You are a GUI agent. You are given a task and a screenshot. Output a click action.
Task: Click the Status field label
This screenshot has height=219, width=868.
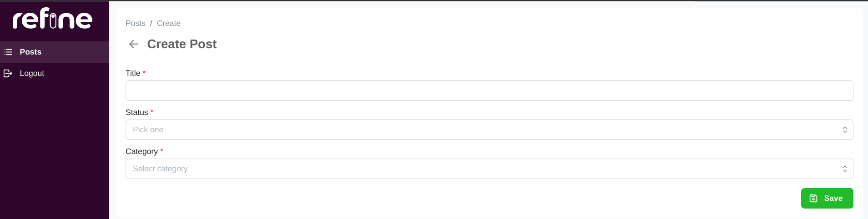coord(137,112)
